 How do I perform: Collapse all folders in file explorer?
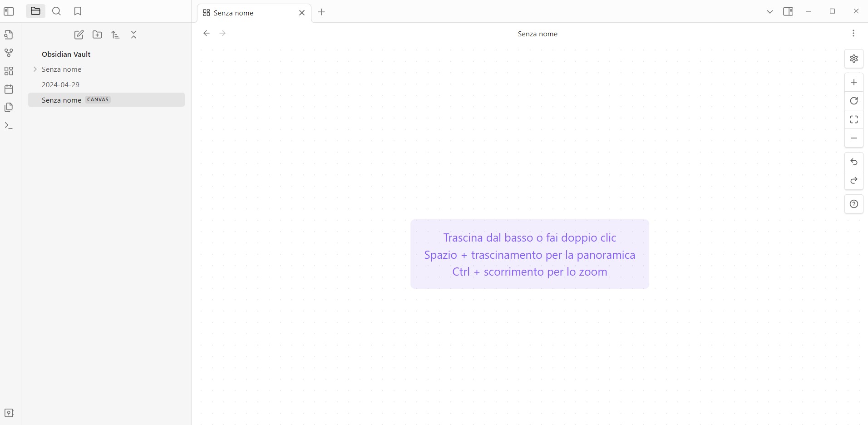pyautogui.click(x=133, y=35)
